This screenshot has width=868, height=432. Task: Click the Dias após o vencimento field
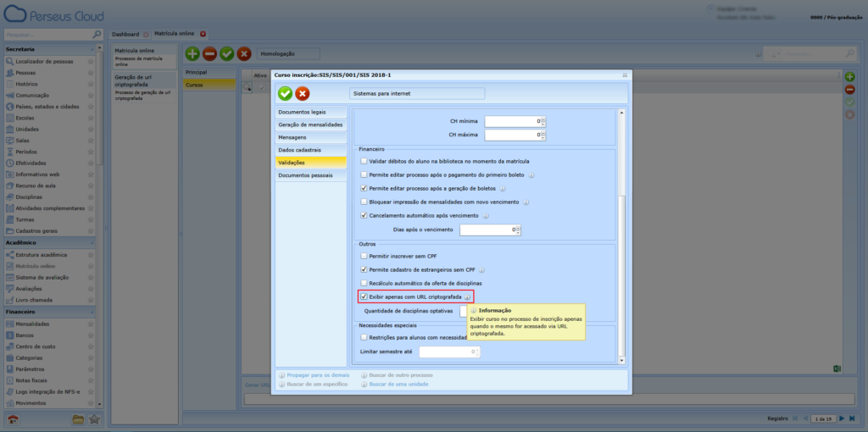coord(488,230)
